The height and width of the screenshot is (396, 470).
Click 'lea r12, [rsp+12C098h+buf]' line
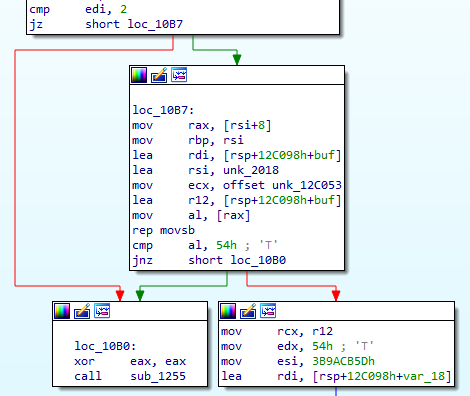pos(237,200)
